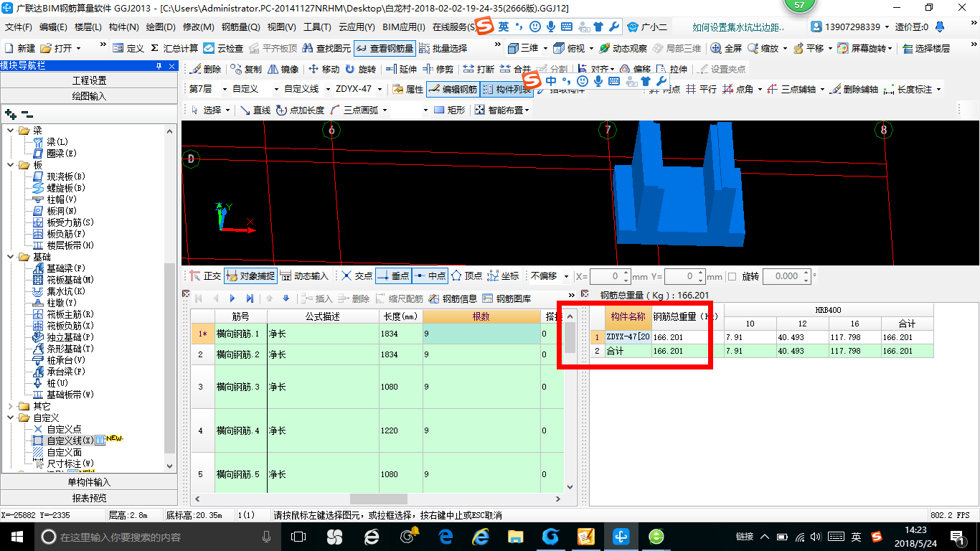Click the 单构件输入 single component button
The height and width of the screenshot is (551, 980).
pos(89,482)
